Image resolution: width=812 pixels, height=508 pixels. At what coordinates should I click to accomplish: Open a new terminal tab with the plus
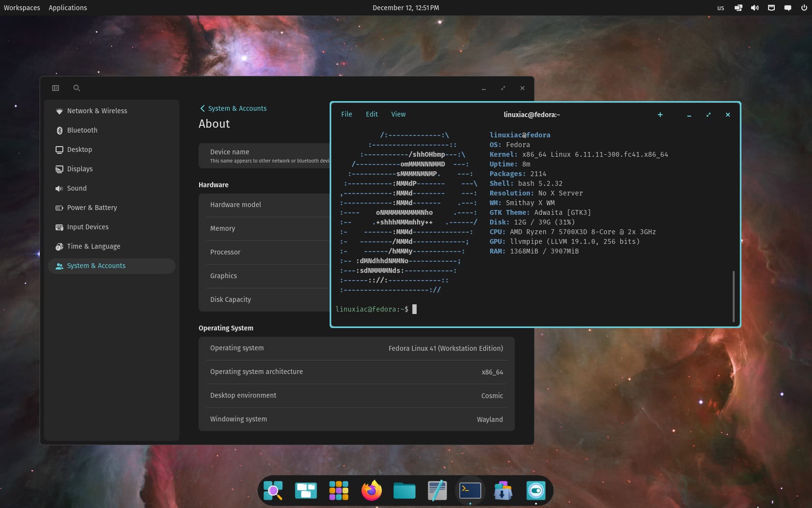click(660, 115)
